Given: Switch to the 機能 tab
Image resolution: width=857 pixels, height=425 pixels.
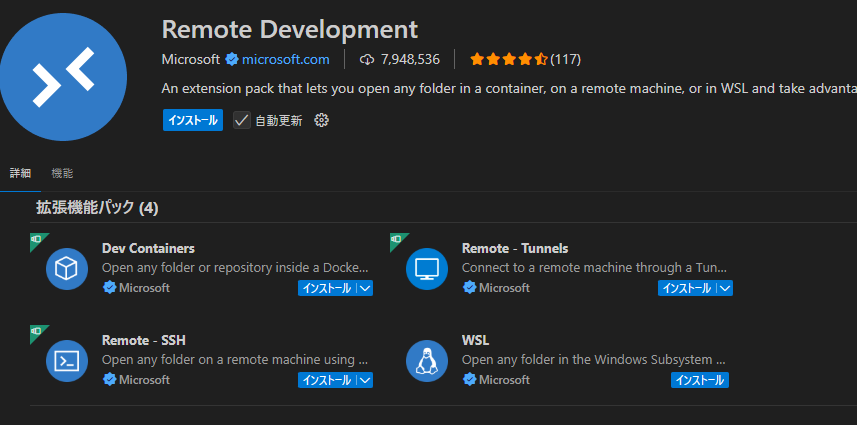Looking at the screenshot, I should coord(62,174).
